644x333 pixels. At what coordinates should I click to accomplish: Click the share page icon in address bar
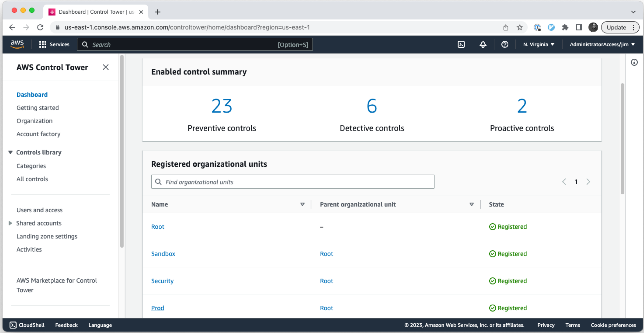[506, 27]
